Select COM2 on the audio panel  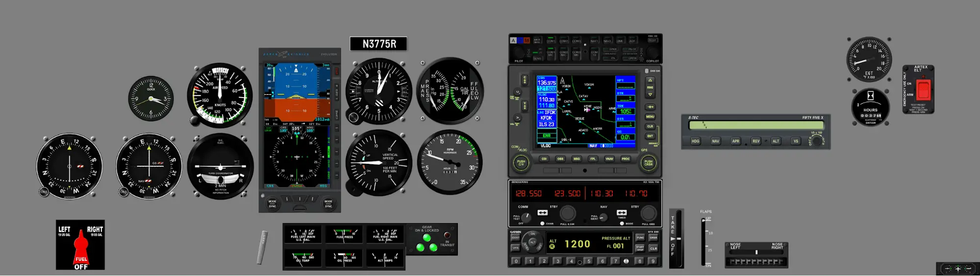tap(564, 41)
